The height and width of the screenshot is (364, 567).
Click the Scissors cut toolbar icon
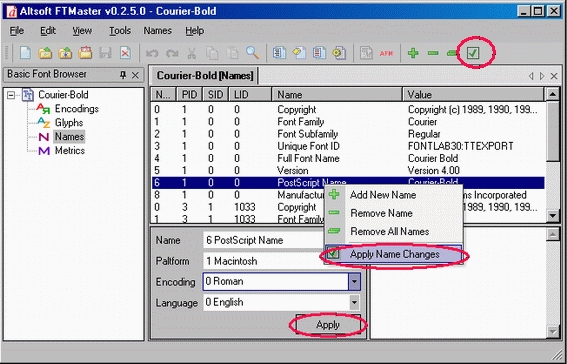[192, 53]
